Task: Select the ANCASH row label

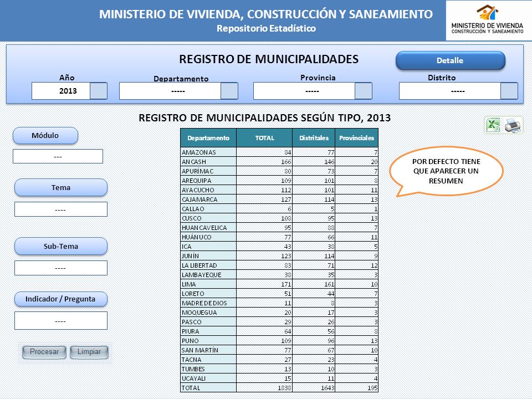Action: (x=194, y=162)
